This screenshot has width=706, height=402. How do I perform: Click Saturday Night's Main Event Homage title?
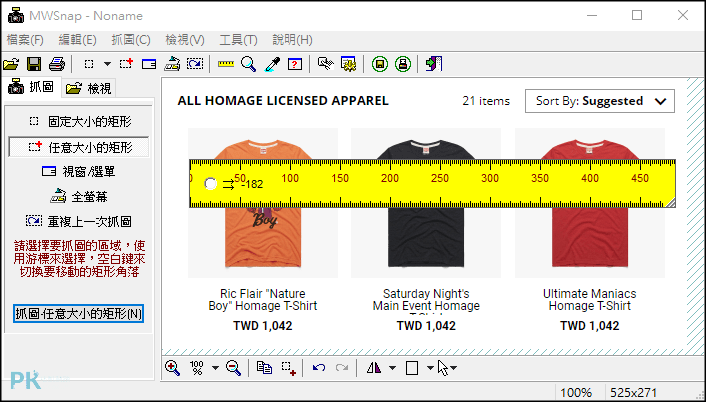tap(426, 300)
